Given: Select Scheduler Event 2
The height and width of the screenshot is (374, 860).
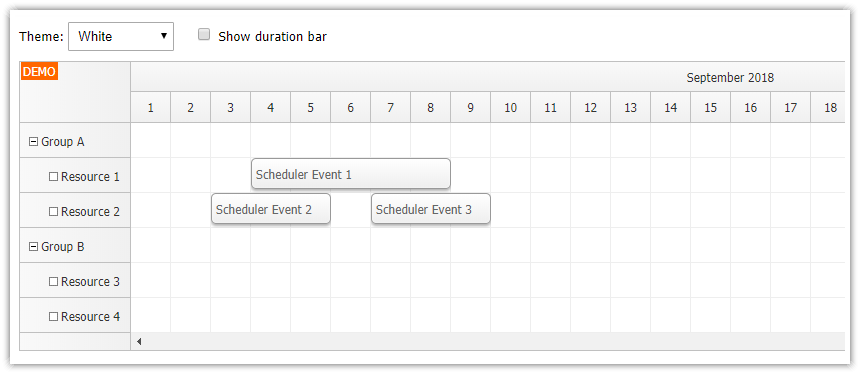Looking at the screenshot, I should click(x=271, y=209).
